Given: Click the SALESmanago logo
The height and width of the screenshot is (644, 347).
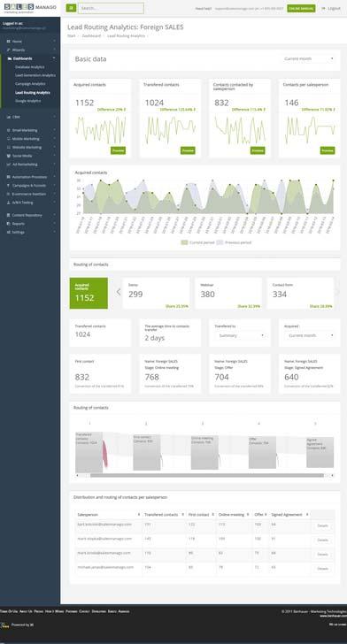Looking at the screenshot, I should [29, 8].
